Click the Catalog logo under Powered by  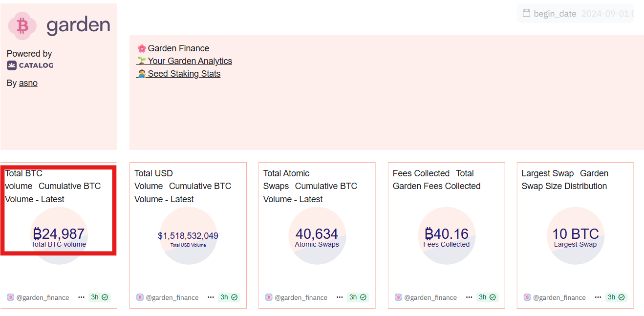click(x=30, y=65)
